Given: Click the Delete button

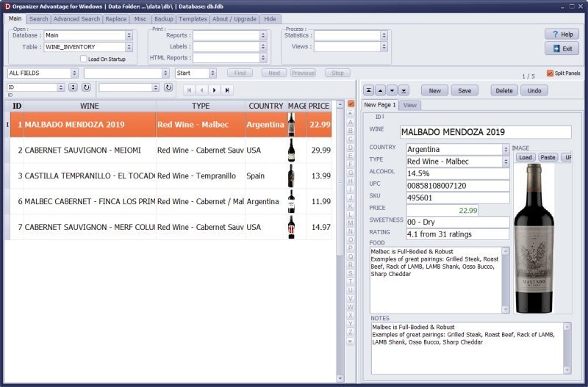Looking at the screenshot, I should pos(504,90).
